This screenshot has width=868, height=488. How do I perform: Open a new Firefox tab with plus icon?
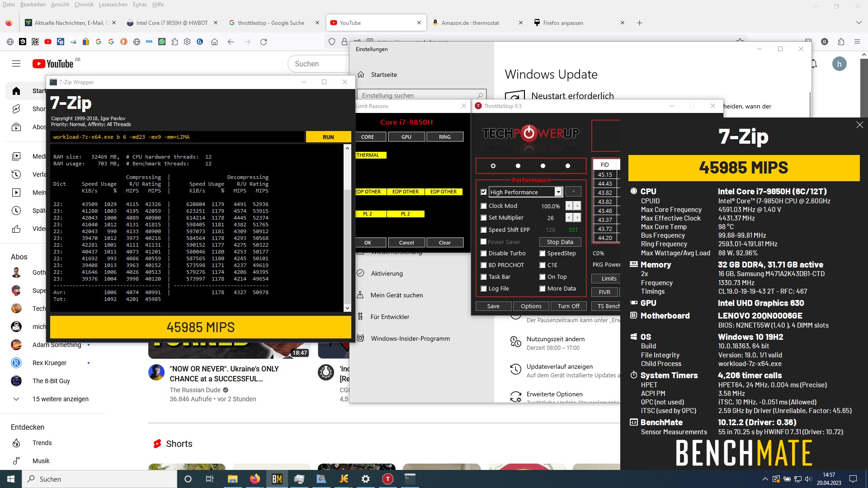click(x=639, y=23)
